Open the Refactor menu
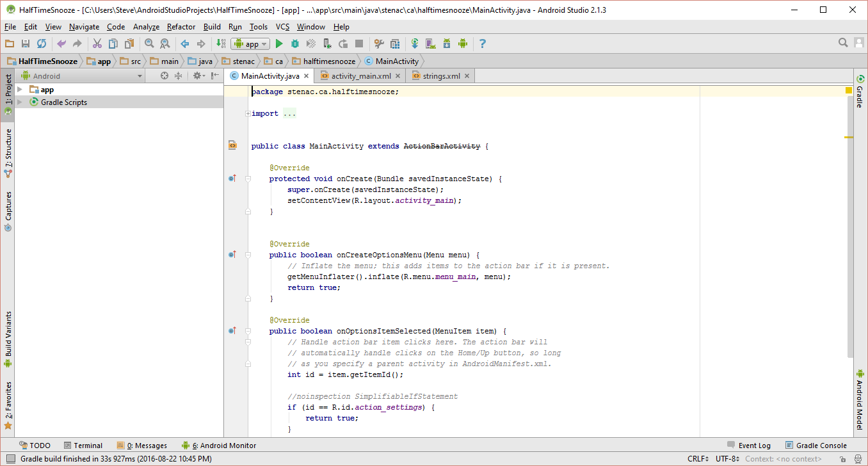Image resolution: width=868 pixels, height=466 pixels. pyautogui.click(x=181, y=27)
